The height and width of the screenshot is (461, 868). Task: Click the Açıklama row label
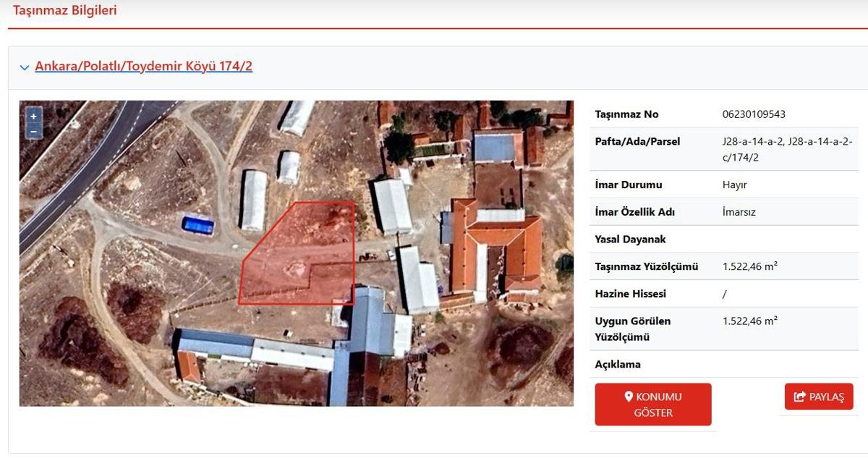[x=618, y=364]
